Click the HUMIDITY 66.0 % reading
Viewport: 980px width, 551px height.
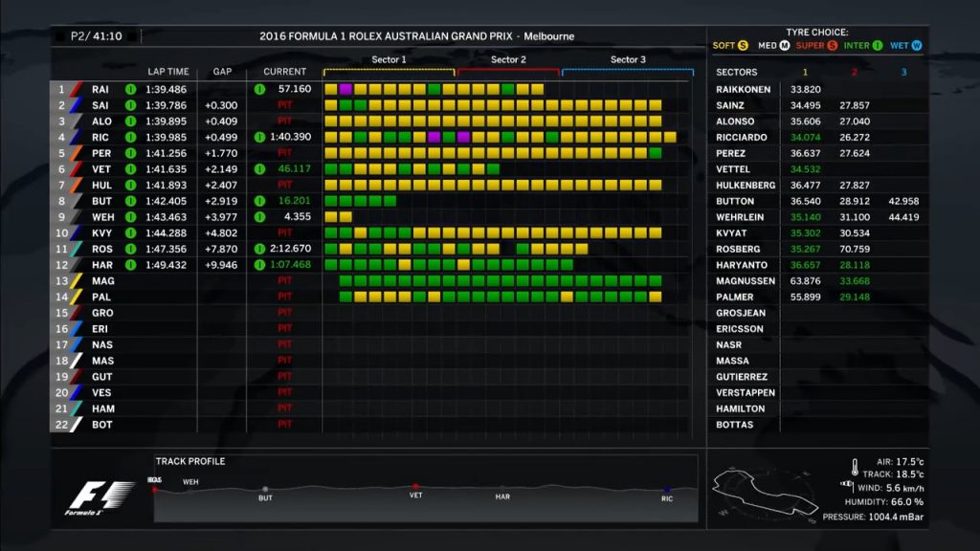click(884, 501)
